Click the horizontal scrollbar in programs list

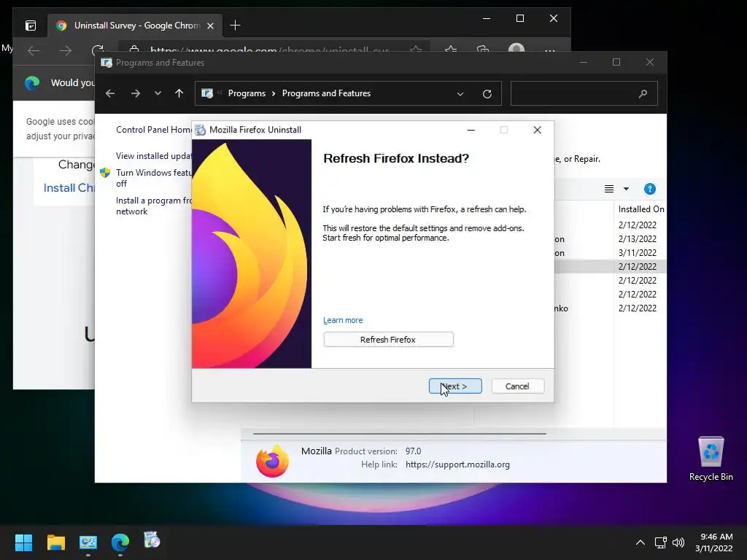[x=399, y=434]
